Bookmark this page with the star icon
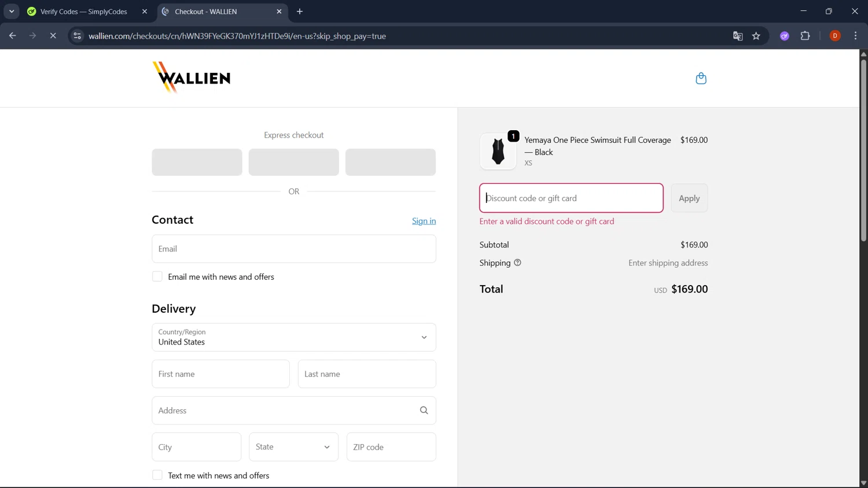 click(756, 36)
